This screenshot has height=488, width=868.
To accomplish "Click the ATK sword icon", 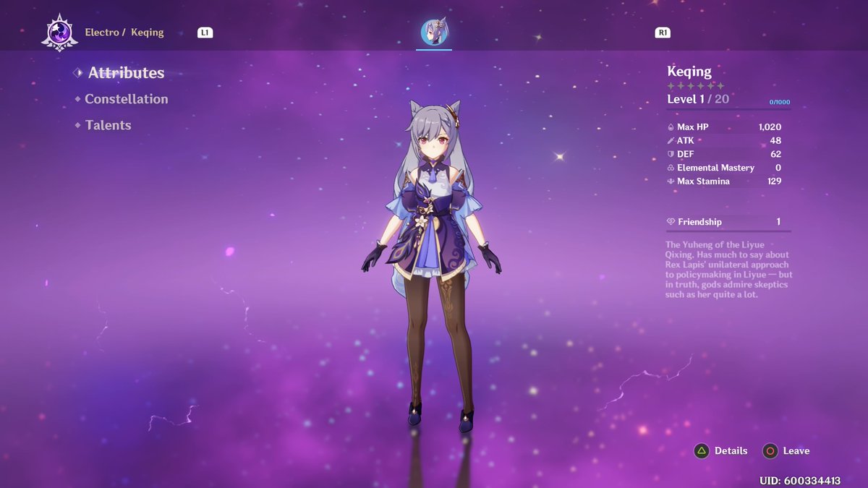I will tap(671, 141).
